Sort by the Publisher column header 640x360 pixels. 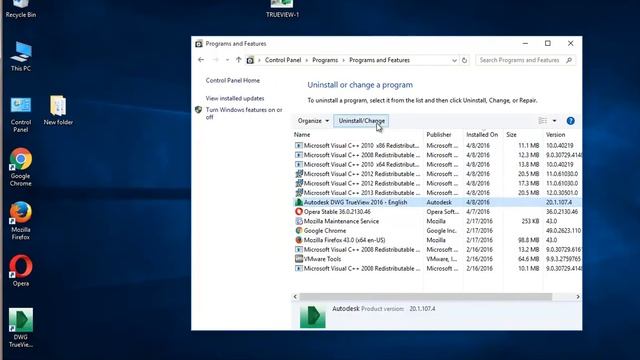click(439, 135)
